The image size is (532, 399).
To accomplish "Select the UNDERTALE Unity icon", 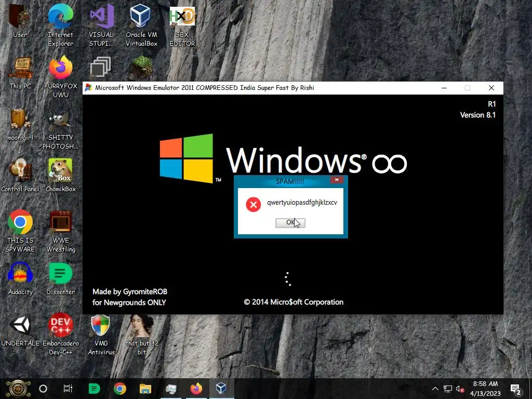I will point(20,330).
